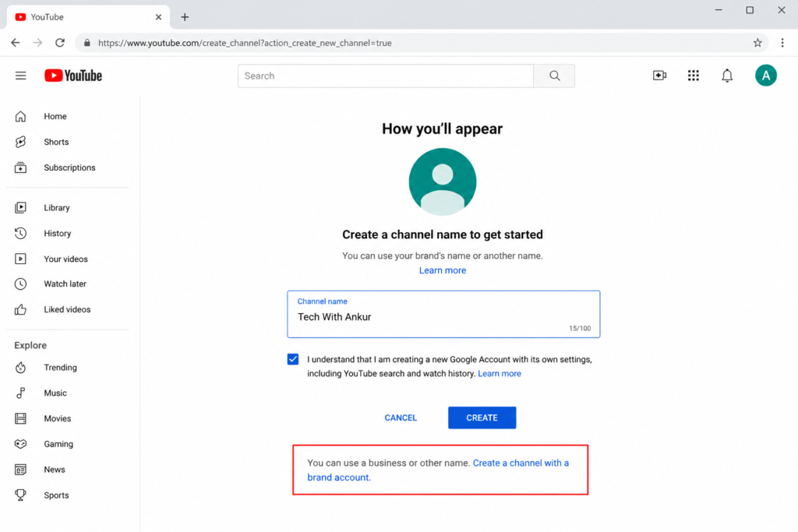Click the How you'll appear heading
The height and width of the screenshot is (532, 798).
(x=443, y=129)
